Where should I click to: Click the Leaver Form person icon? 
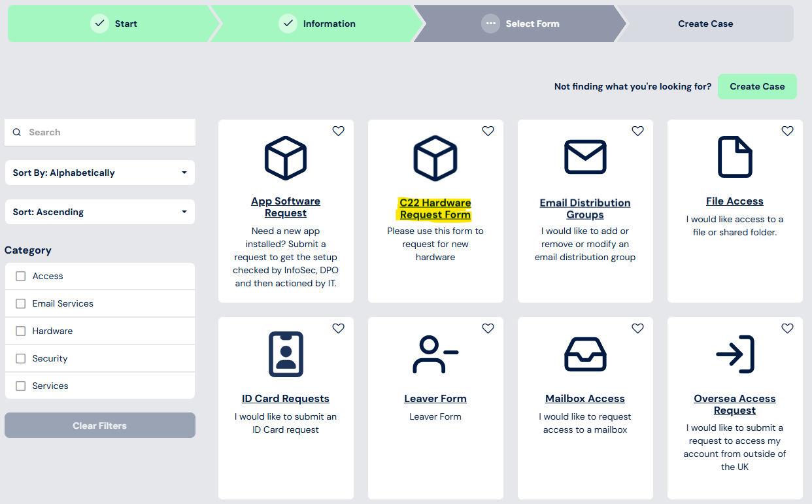pyautogui.click(x=435, y=354)
